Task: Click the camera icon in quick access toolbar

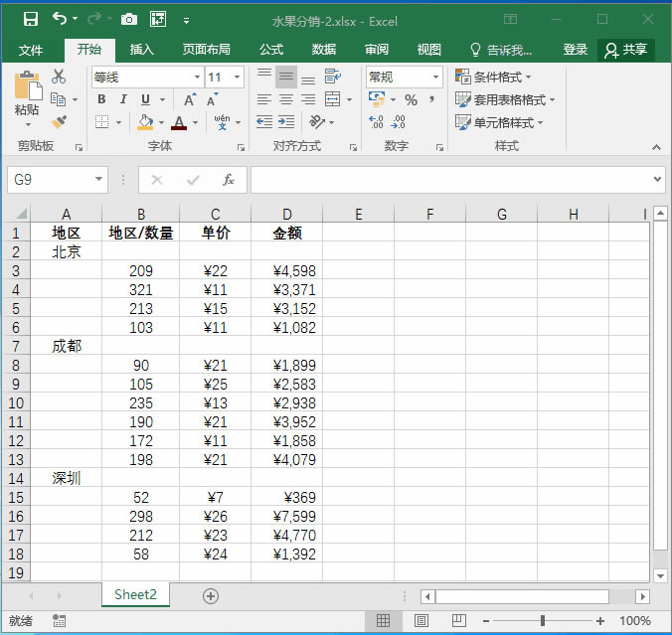Action: pos(128,19)
